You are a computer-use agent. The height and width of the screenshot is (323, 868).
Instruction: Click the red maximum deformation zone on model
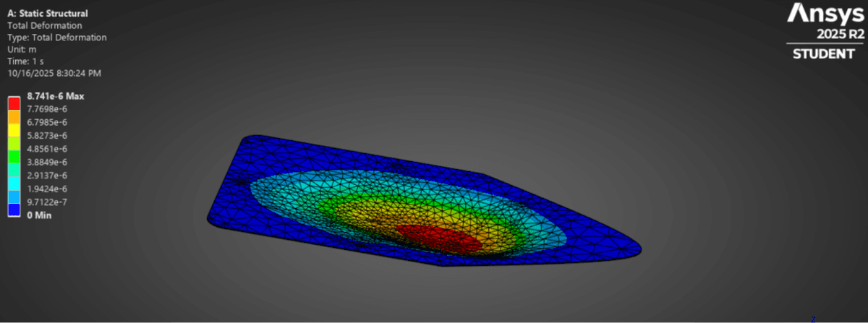pos(436,236)
